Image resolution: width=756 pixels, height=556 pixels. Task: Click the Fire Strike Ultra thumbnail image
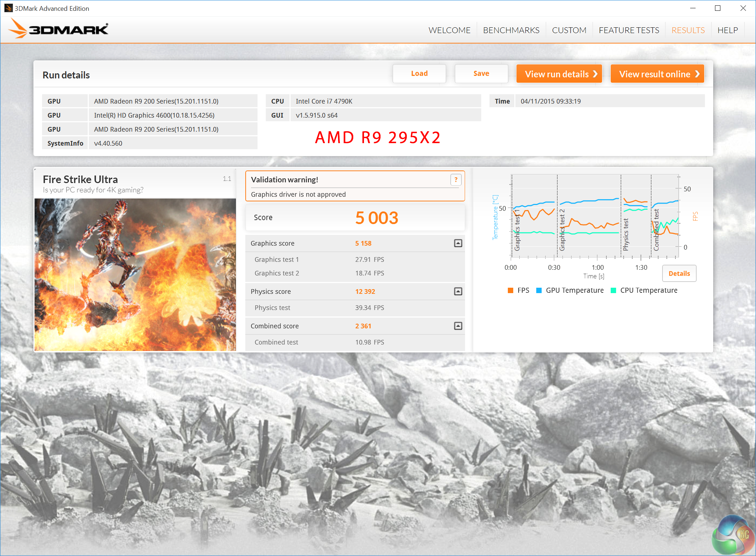pos(135,274)
